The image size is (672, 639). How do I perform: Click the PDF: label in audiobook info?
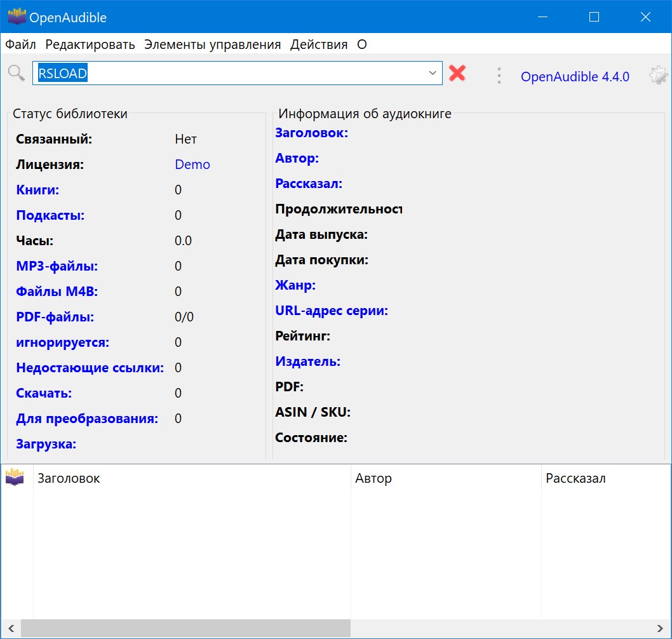(289, 387)
